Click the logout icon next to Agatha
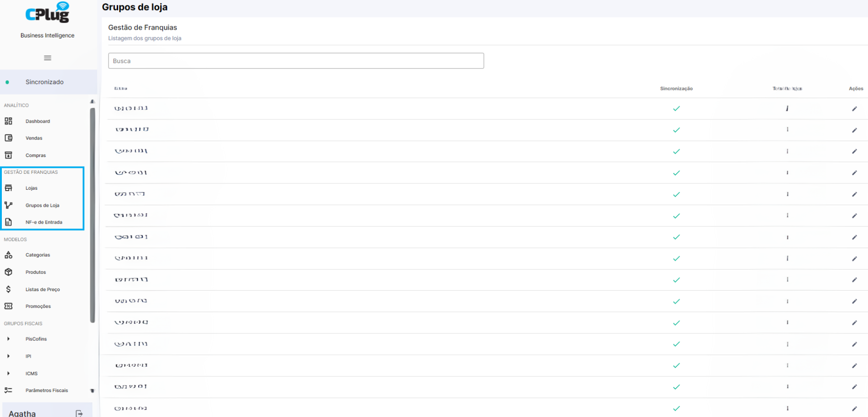Viewport: 868px width, 417px height. (x=79, y=413)
